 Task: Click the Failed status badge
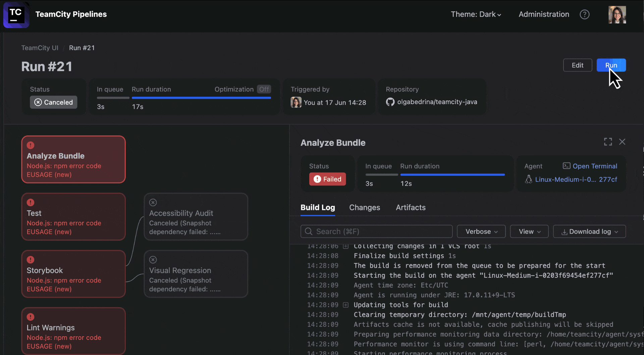point(327,179)
